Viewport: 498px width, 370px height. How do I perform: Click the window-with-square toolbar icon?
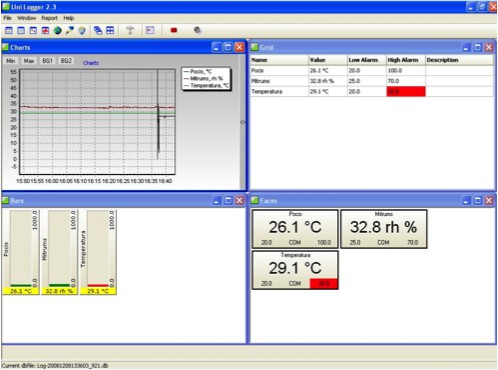coord(33,31)
